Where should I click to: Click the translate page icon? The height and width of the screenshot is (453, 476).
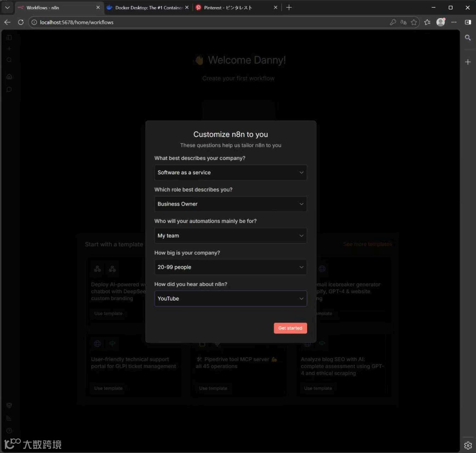tap(403, 22)
